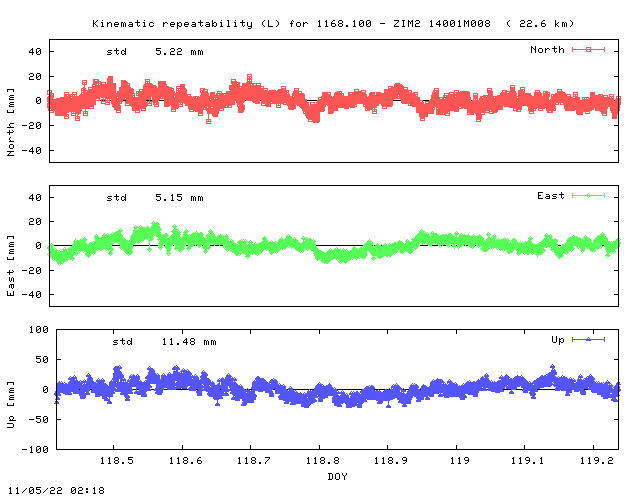This screenshot has height=496, width=640.
Task: Click the -50 tick on the Up axis
Action: pyautogui.click(x=38, y=420)
